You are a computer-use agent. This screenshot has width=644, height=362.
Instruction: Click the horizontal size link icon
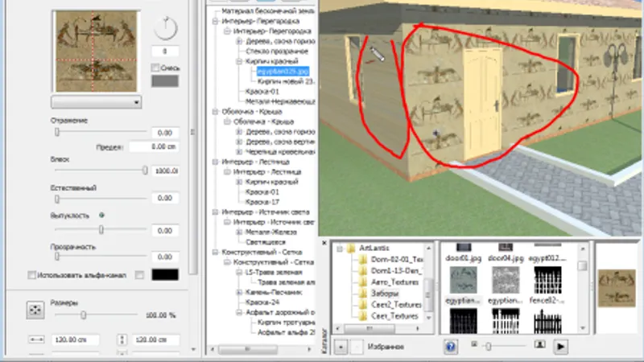pos(36,339)
